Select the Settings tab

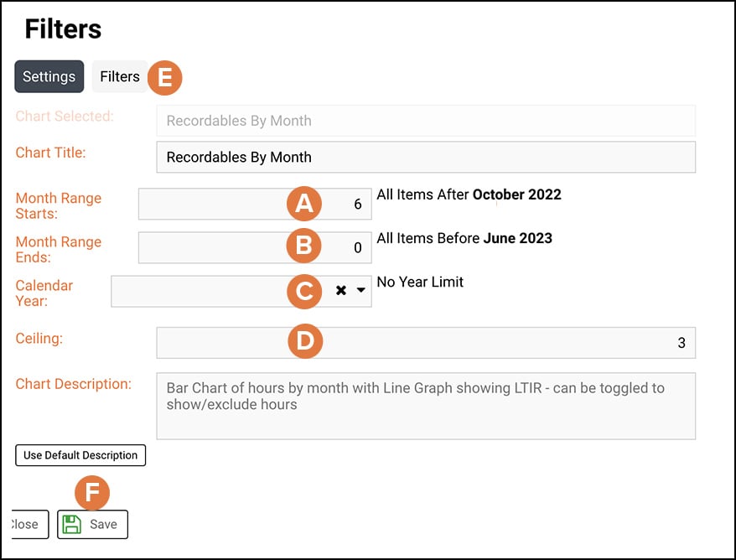pos(49,76)
